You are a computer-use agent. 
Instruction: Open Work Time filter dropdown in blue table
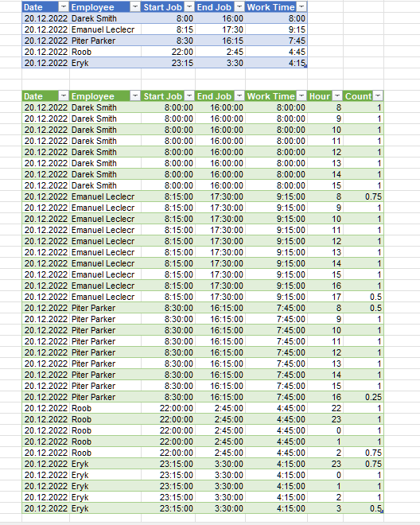point(301,7)
